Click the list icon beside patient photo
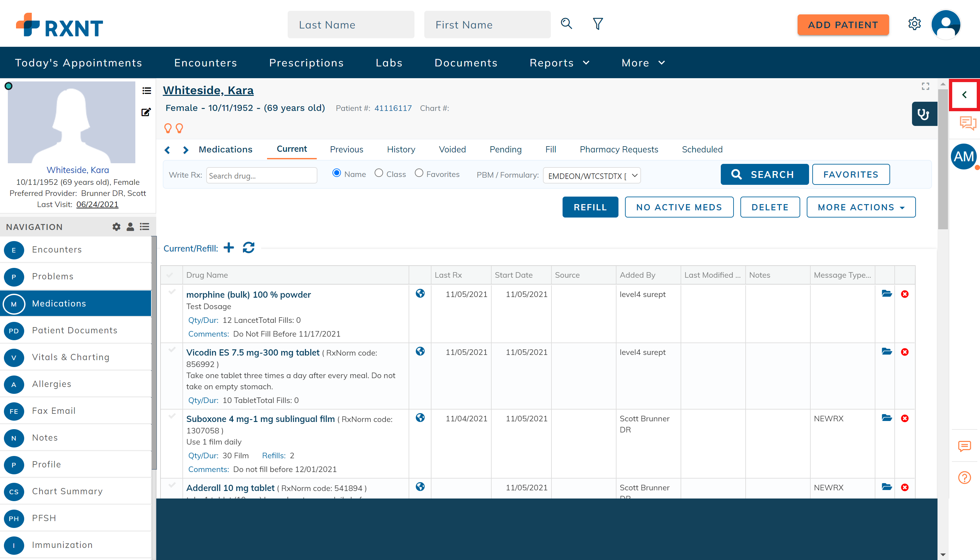980x560 pixels. [146, 91]
